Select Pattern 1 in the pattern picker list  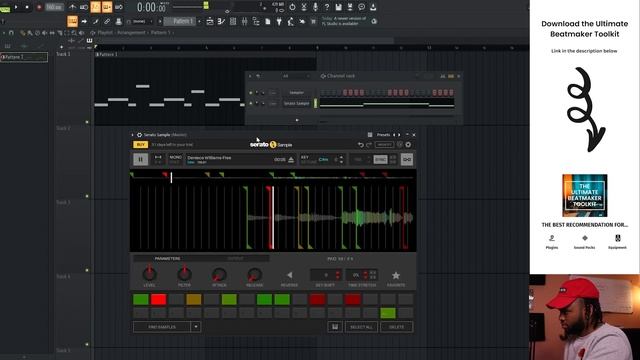click(x=24, y=57)
